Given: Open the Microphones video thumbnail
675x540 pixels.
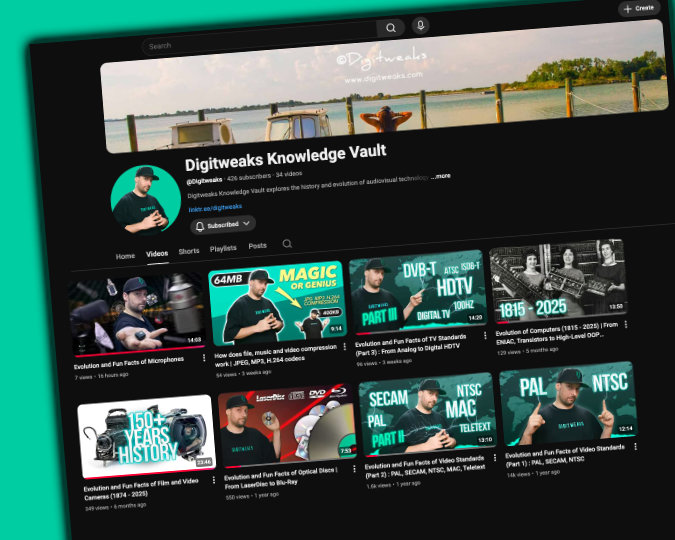Looking at the screenshot, I should [137, 314].
